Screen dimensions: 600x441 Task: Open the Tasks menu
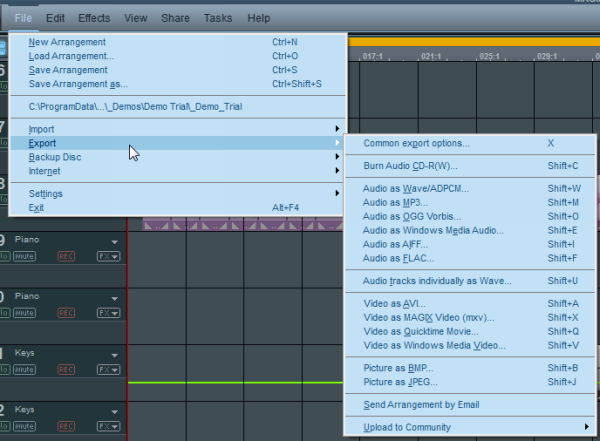click(217, 18)
